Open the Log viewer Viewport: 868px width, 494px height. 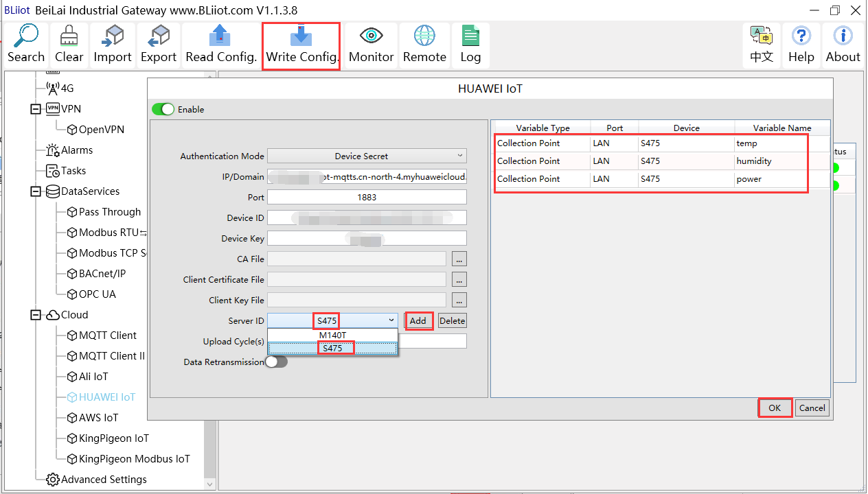470,45
